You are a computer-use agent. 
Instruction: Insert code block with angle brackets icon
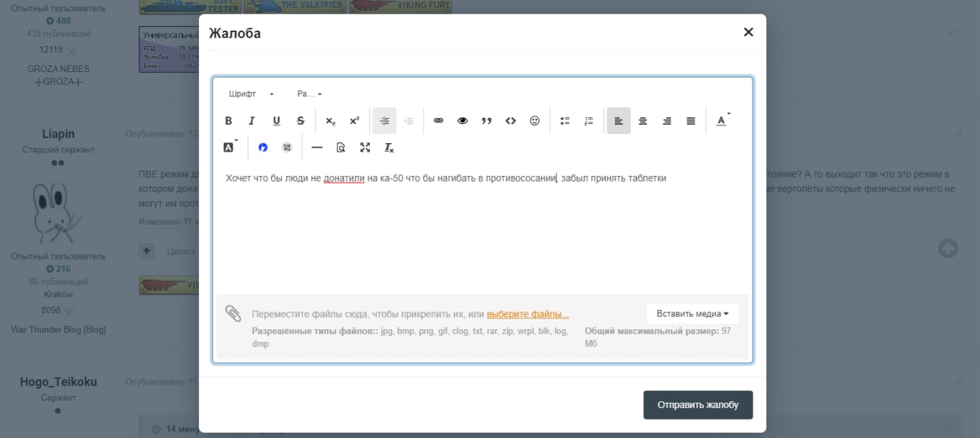pos(511,121)
